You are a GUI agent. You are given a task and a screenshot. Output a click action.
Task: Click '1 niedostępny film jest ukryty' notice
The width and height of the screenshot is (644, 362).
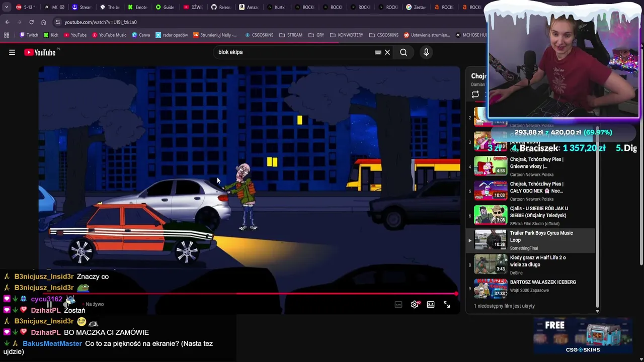point(504,306)
